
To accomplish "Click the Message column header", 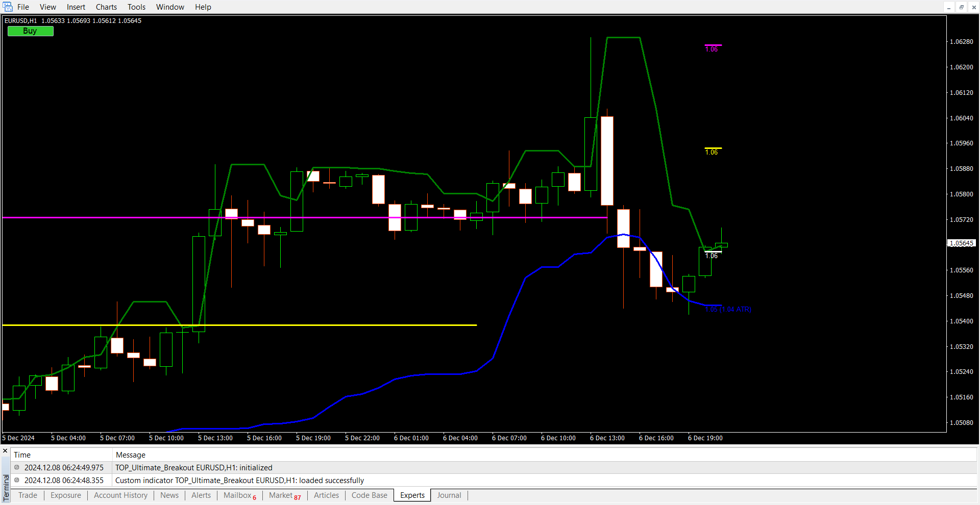I will tap(131, 455).
